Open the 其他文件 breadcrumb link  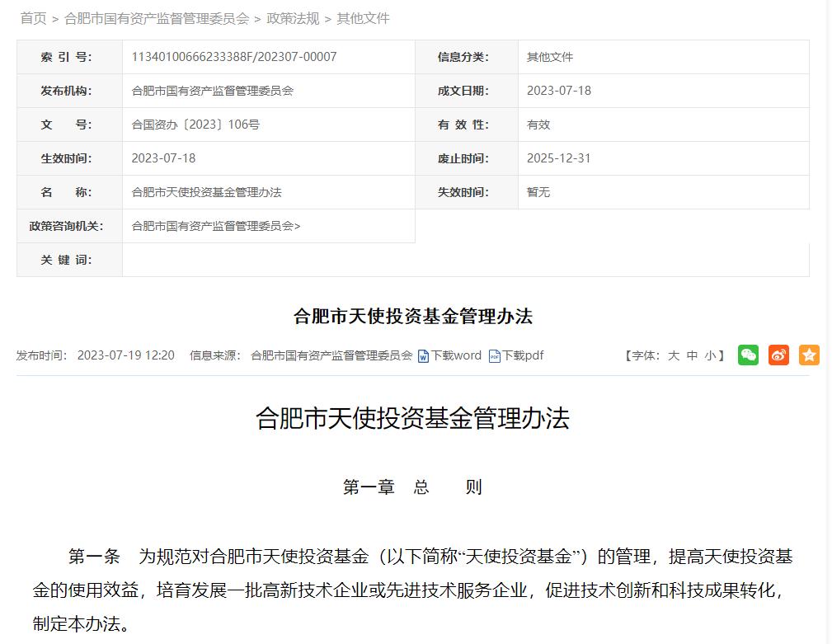pos(363,19)
